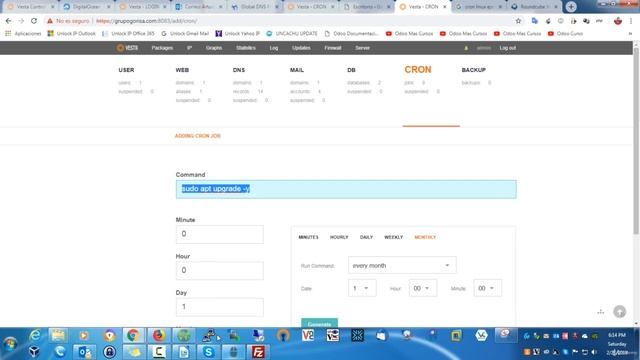Click the Generate button
The width and height of the screenshot is (640, 360).
click(319, 323)
